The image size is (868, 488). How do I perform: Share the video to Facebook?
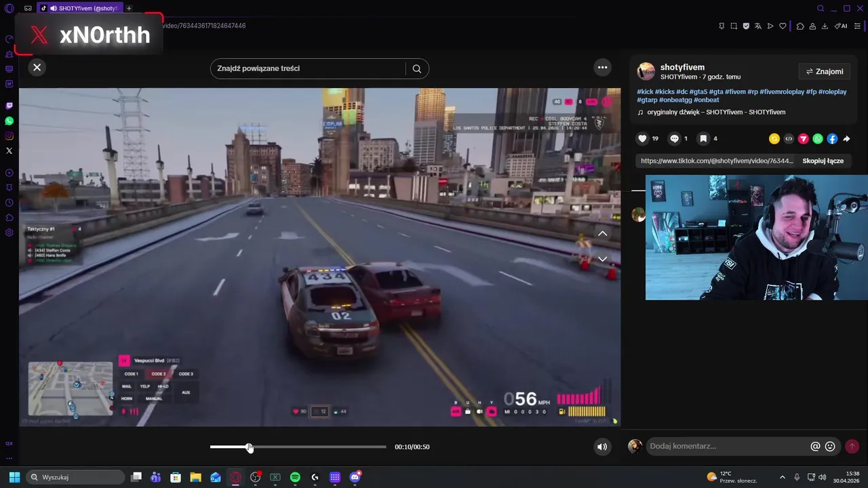click(x=832, y=139)
